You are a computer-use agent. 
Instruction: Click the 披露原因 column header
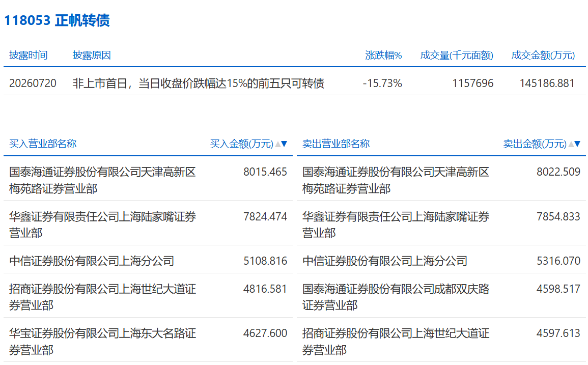pyautogui.click(x=92, y=55)
